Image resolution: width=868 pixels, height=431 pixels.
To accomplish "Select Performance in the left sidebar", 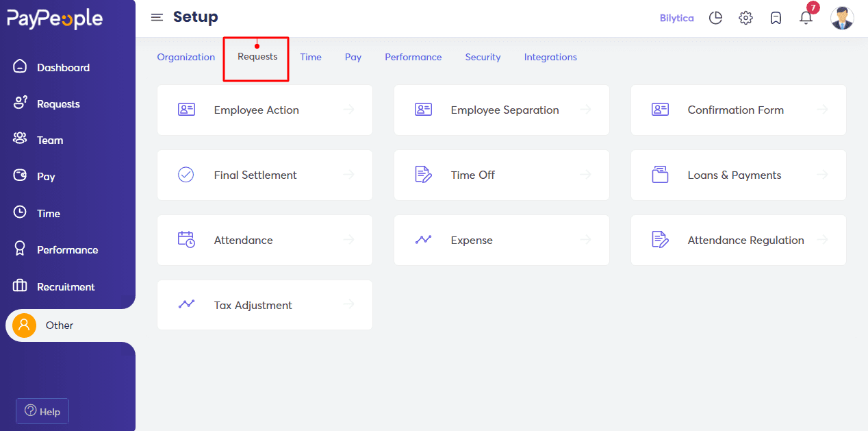I will point(68,249).
